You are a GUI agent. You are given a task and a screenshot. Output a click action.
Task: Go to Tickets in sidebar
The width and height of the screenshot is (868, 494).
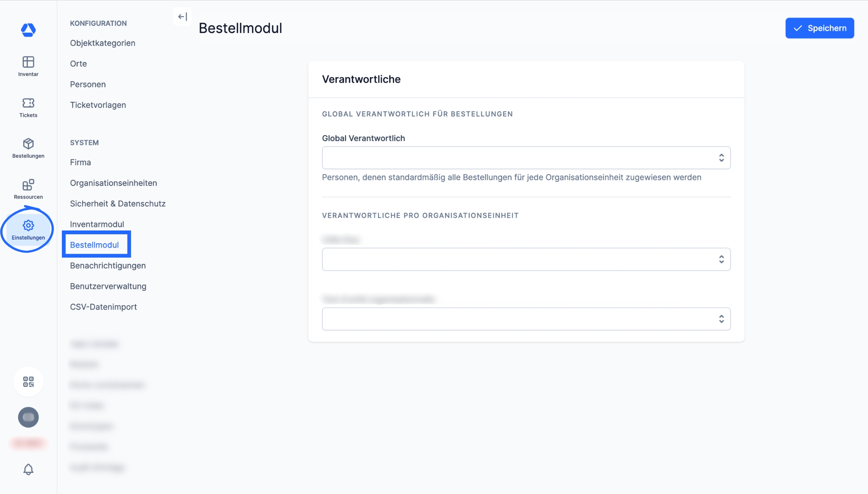(28, 108)
